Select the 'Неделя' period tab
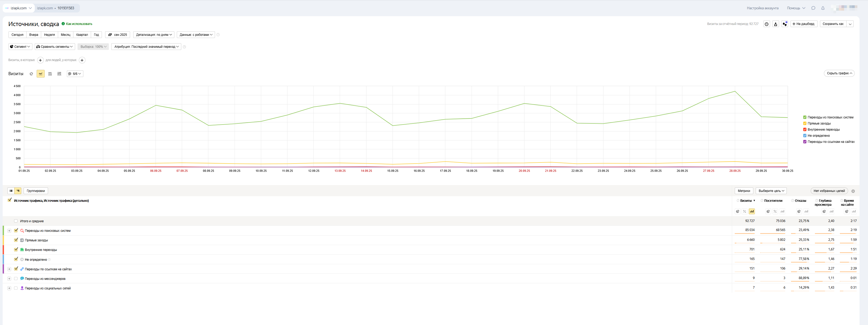Screen dimensions: 868x325 [49, 35]
